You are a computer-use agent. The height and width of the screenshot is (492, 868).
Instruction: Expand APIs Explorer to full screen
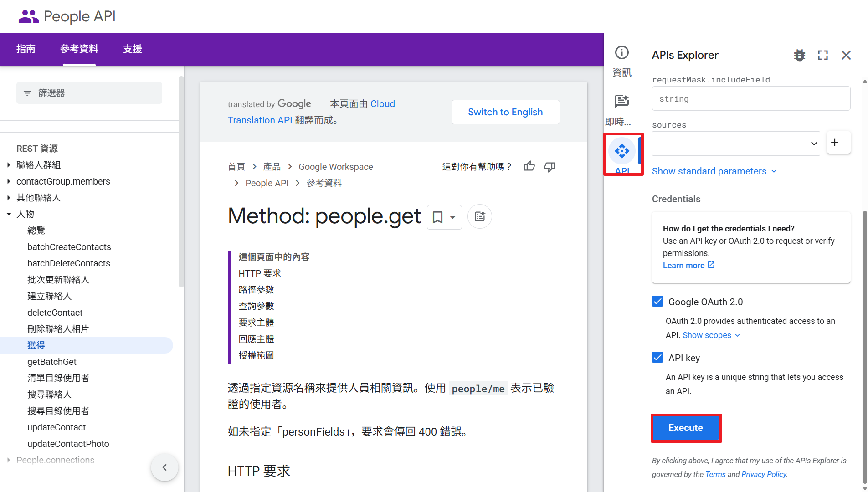[x=823, y=55]
